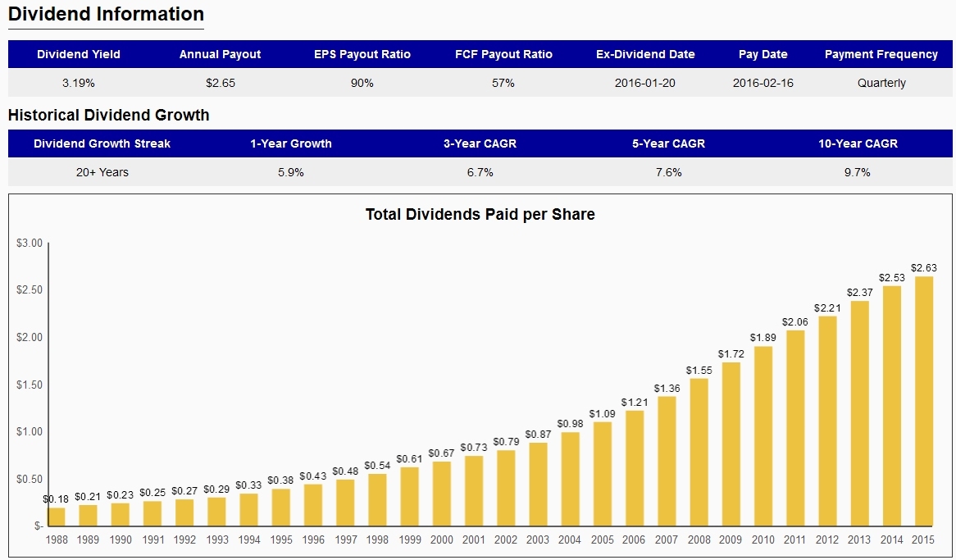Select the 6.7% three-year CAGR value
Viewport: 956px width, 560px height.
[480, 173]
